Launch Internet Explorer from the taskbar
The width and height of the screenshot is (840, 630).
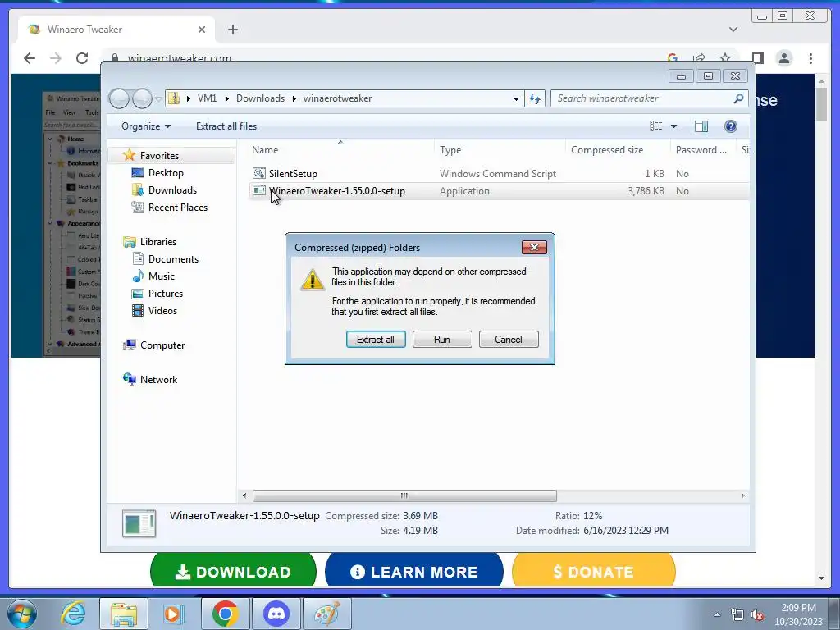(73, 614)
